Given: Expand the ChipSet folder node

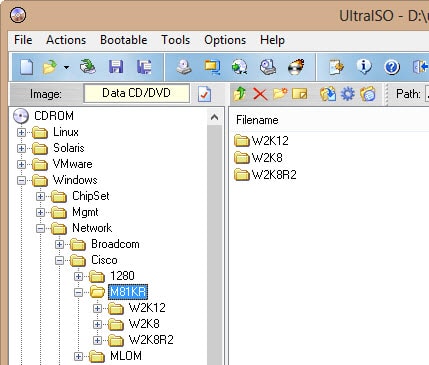Looking at the screenshot, I should point(40,196).
